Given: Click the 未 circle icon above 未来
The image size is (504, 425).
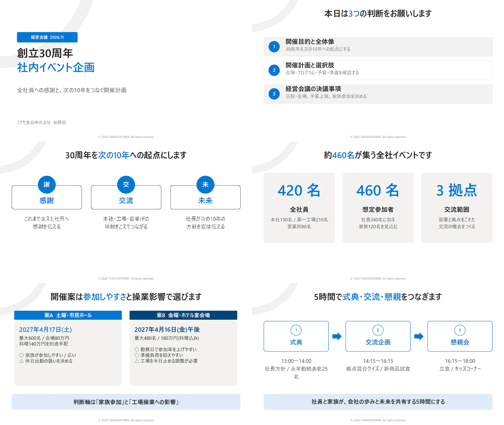Looking at the screenshot, I should (205, 184).
